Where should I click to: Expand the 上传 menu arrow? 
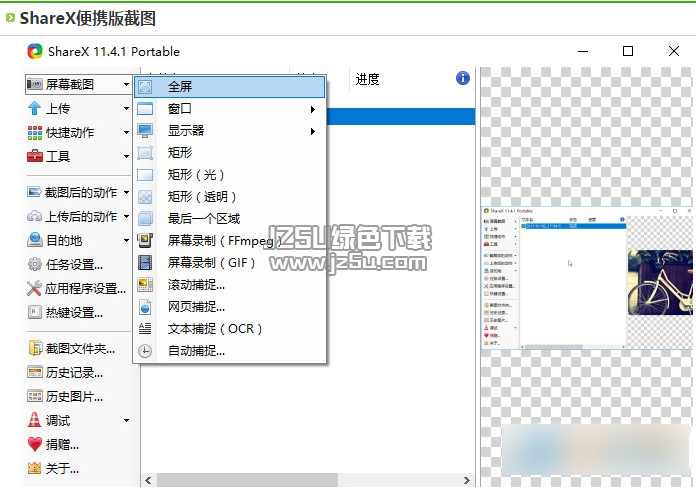click(126, 108)
